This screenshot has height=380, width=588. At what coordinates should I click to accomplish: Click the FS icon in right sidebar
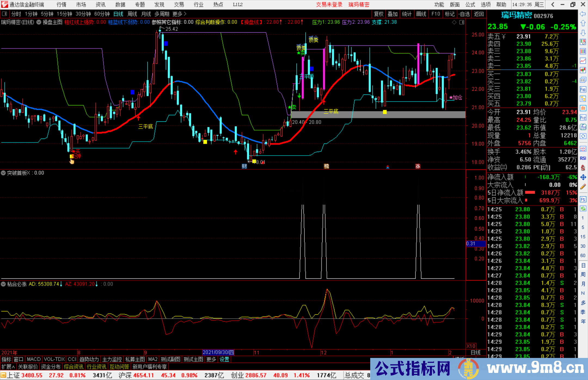[583, 199]
